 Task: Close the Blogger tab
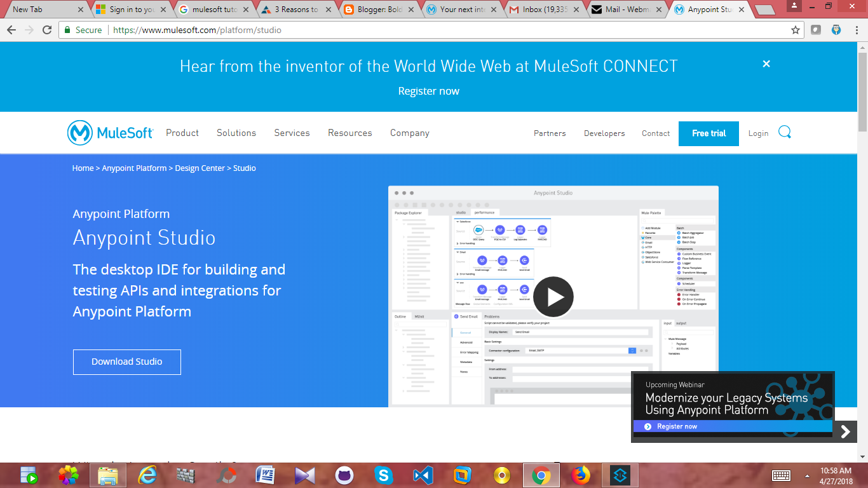[410, 10]
